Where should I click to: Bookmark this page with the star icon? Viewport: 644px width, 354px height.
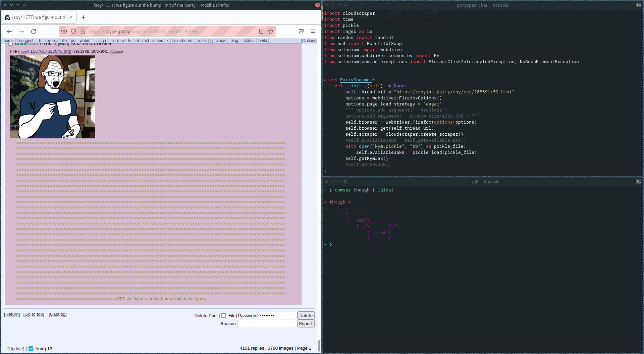tap(271, 31)
